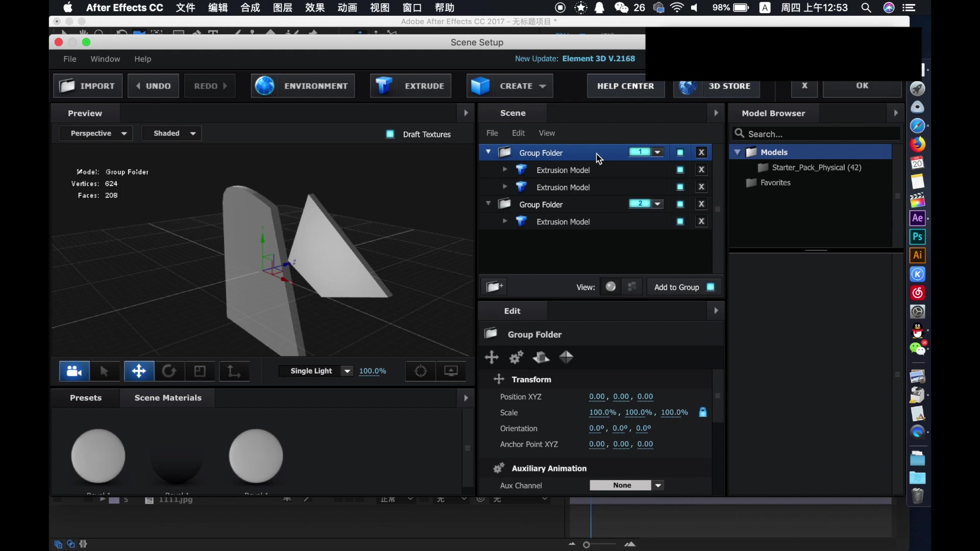Open the Extrude panel

coord(411,86)
